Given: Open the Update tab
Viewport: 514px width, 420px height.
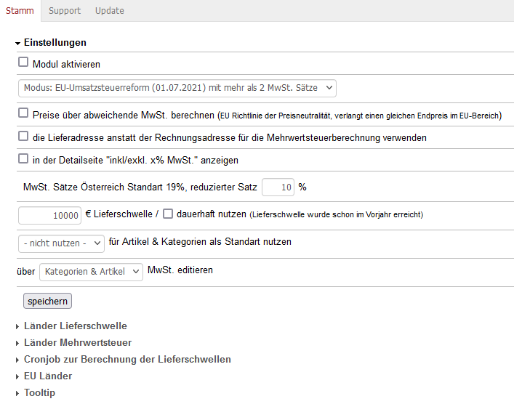Looking at the screenshot, I should [x=109, y=10].
